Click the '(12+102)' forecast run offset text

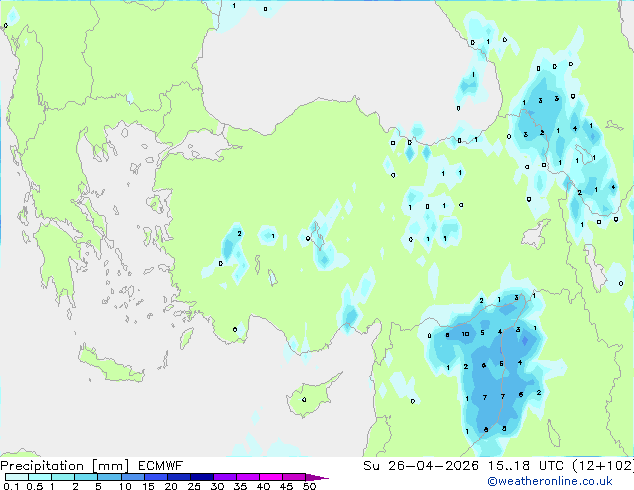[603, 466]
